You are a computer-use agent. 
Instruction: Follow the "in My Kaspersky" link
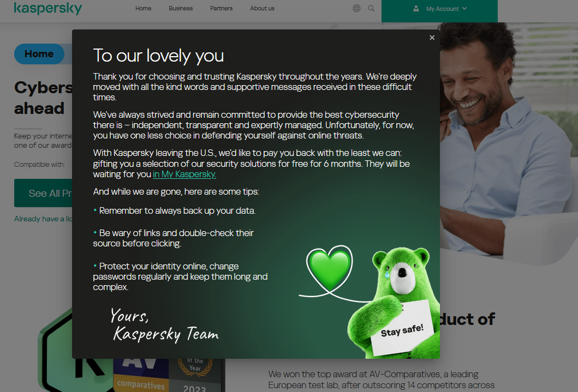pos(184,174)
